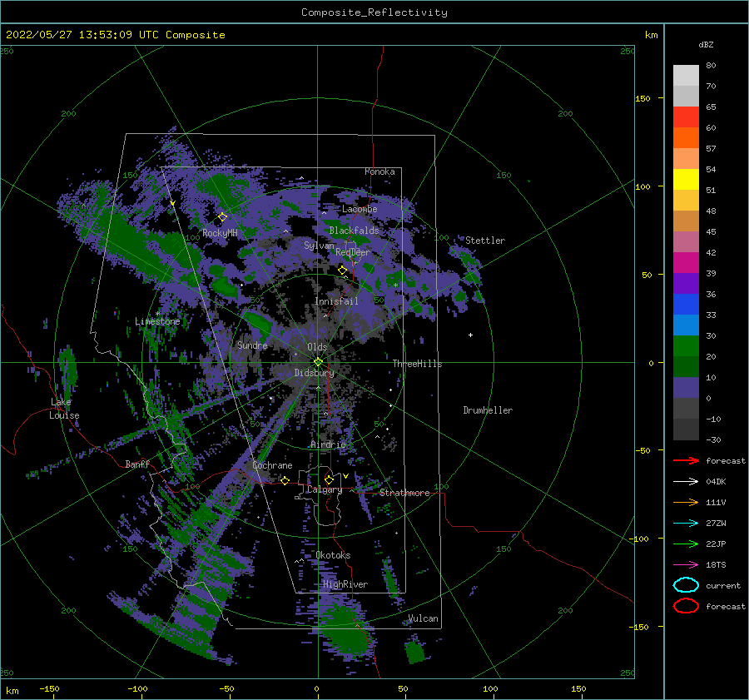Viewport: 749px width, 700px height.
Task: Click the Cochrane town label
Action: [272, 465]
